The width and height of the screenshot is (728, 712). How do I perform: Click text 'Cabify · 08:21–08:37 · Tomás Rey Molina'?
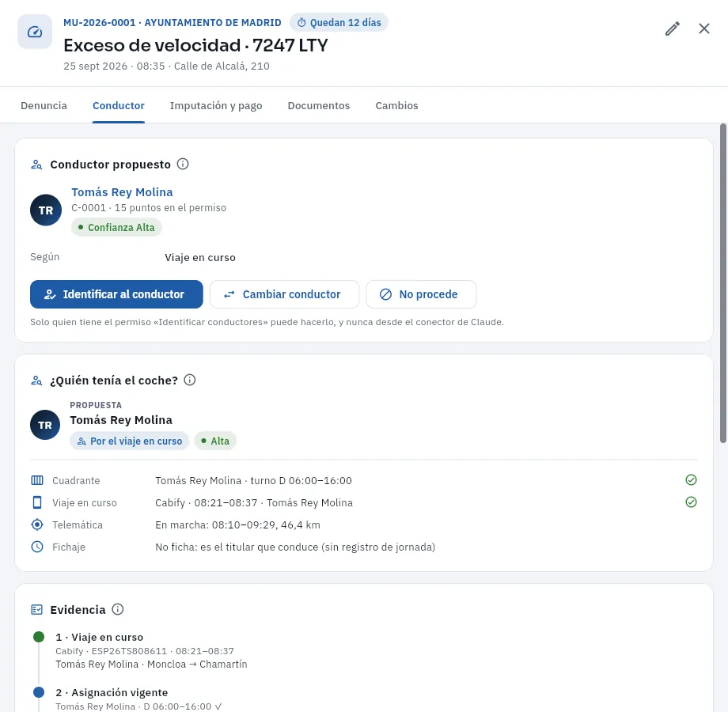(254, 502)
